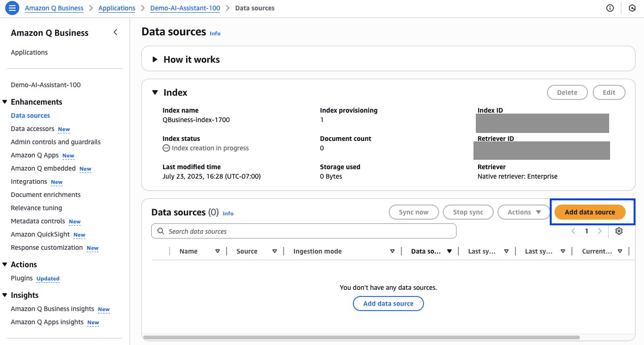Sort by Current... column arrow

[620, 251]
